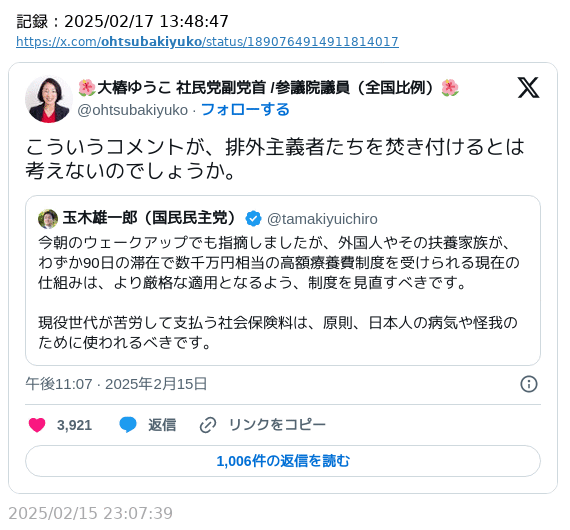Click the @tamakiyuichiro handle
This screenshot has height=530, width=570.
(322, 219)
